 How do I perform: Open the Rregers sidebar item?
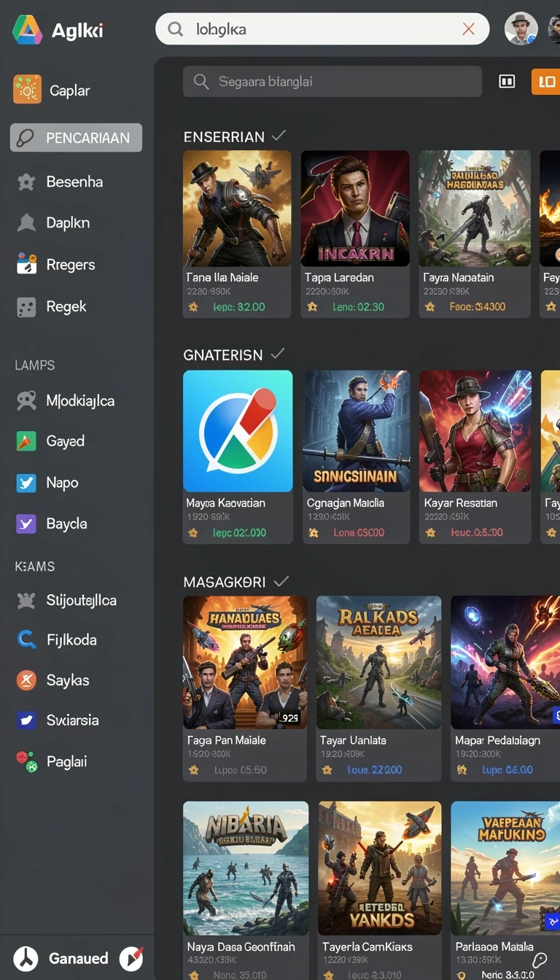pyautogui.click(x=70, y=265)
